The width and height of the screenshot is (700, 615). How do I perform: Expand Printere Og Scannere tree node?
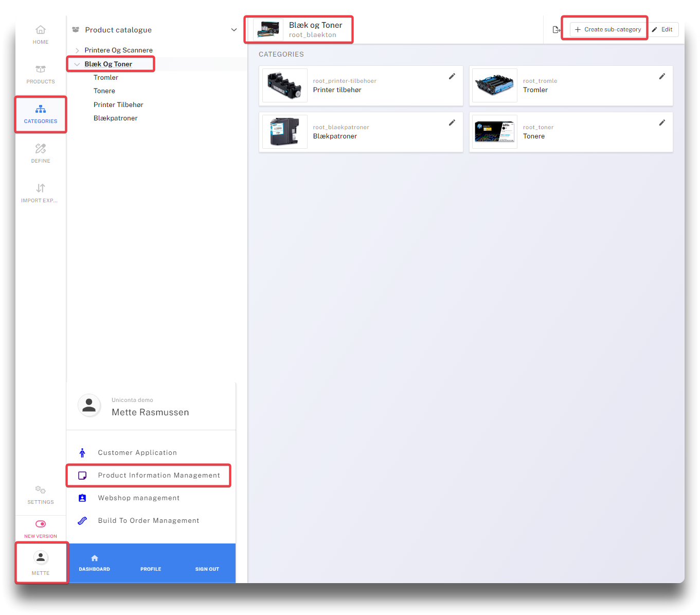point(77,50)
